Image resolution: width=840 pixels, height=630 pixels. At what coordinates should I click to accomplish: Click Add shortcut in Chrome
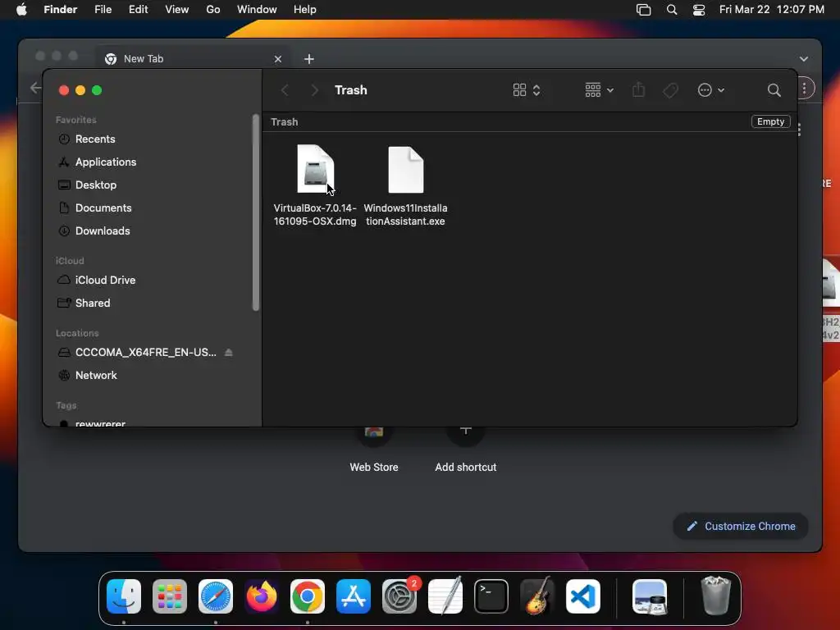tap(466, 449)
